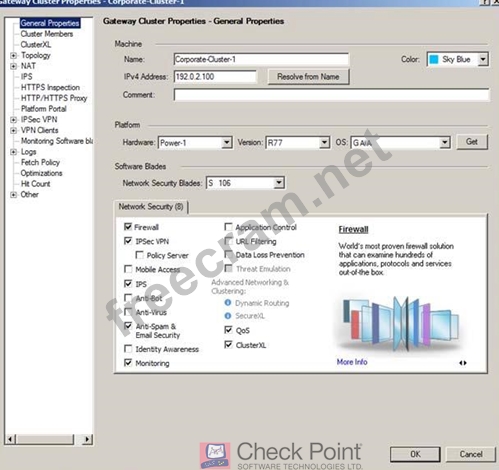This screenshot has height=470, width=499.
Task: Click the Resolve from Name button
Action: point(308,77)
